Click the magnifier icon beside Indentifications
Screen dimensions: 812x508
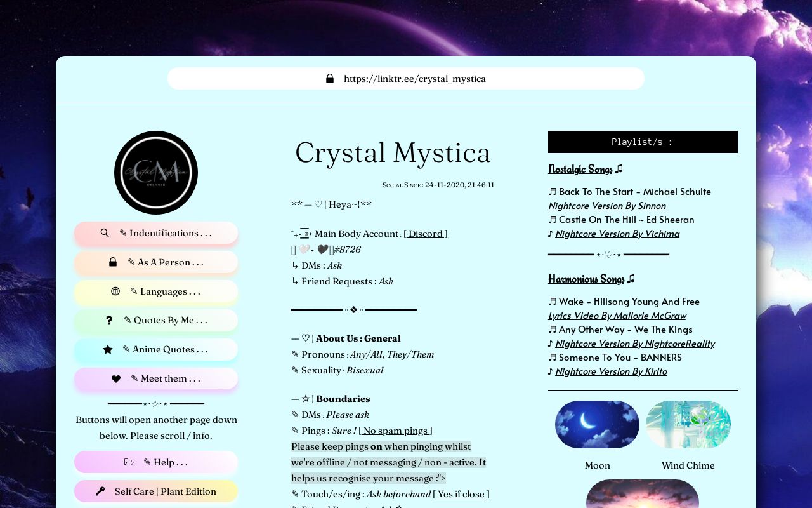(105, 233)
